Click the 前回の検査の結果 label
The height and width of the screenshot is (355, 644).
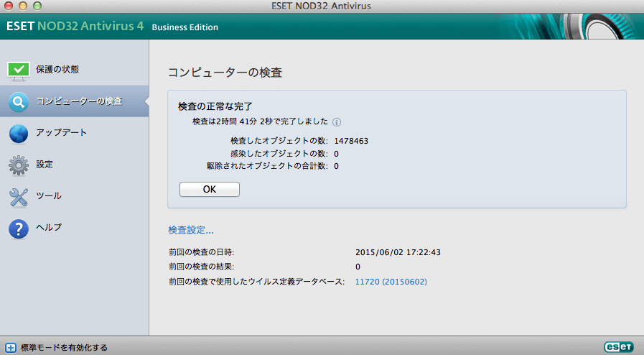point(202,267)
